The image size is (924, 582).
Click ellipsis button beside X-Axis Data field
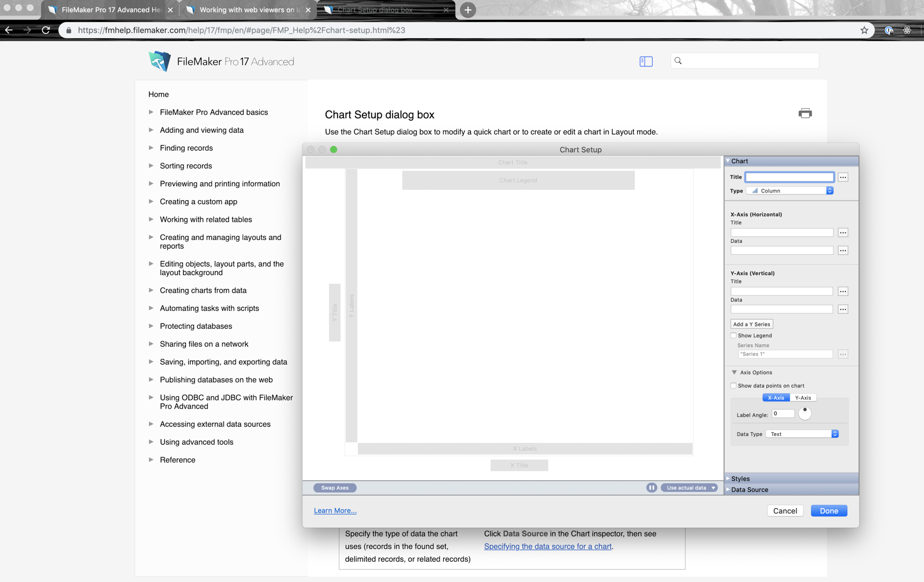[843, 250]
